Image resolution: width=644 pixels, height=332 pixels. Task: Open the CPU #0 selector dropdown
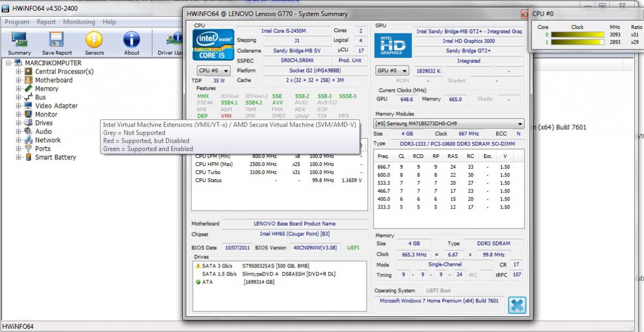[x=214, y=71]
